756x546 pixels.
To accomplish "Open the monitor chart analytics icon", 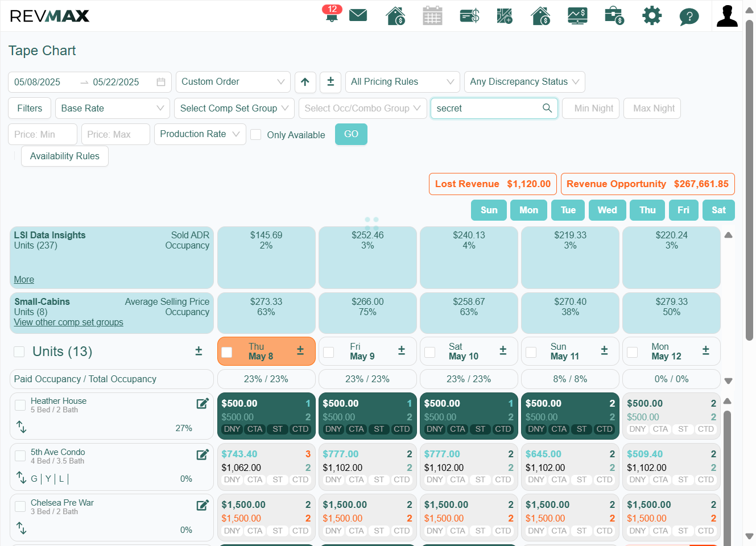I will coord(577,15).
